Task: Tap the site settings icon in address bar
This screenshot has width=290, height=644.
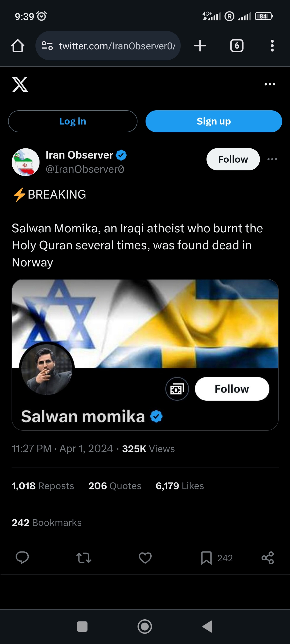Action: (x=47, y=46)
